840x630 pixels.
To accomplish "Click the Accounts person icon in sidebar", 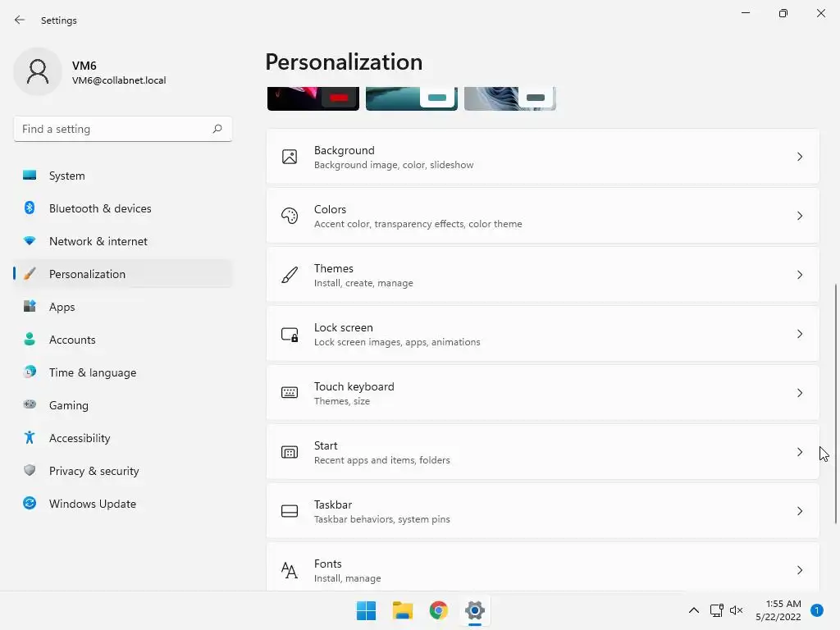I will (x=30, y=339).
